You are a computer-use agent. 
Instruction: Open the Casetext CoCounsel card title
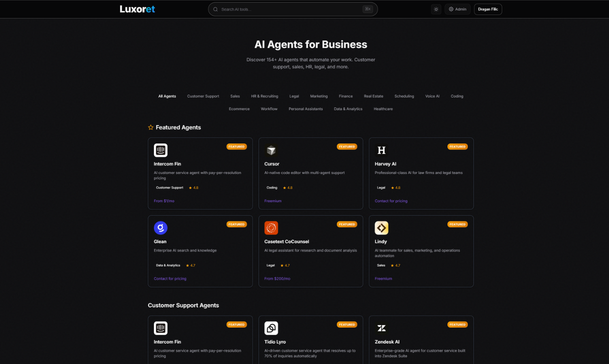287,241
